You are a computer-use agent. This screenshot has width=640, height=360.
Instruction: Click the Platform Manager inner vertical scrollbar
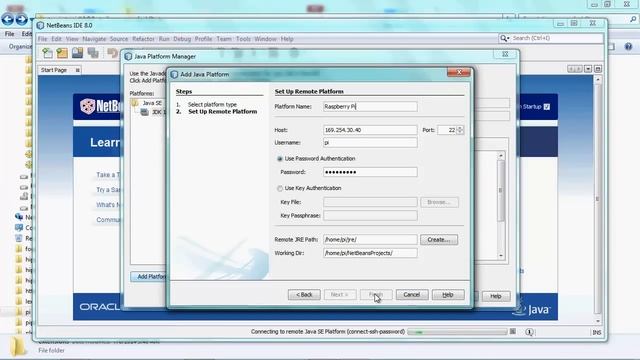point(501,206)
